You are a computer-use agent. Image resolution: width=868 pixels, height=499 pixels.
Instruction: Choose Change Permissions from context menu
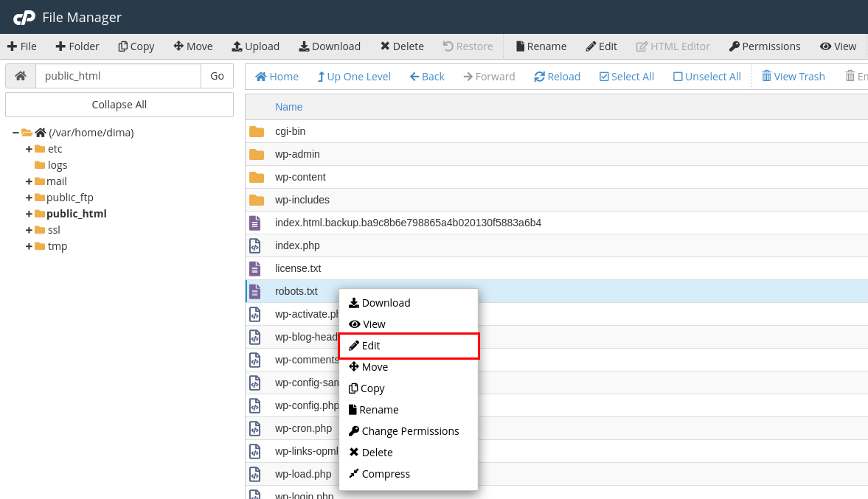409,431
